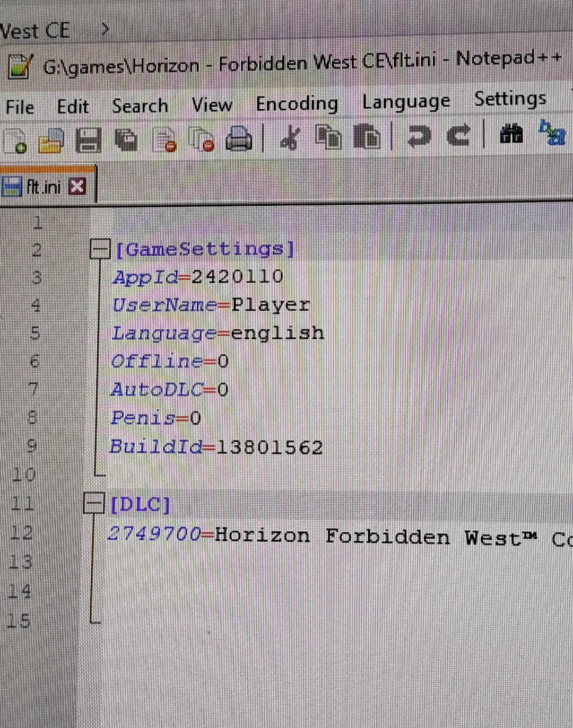The width and height of the screenshot is (573, 728).
Task: Click line number 10 in margin
Action: point(23,473)
